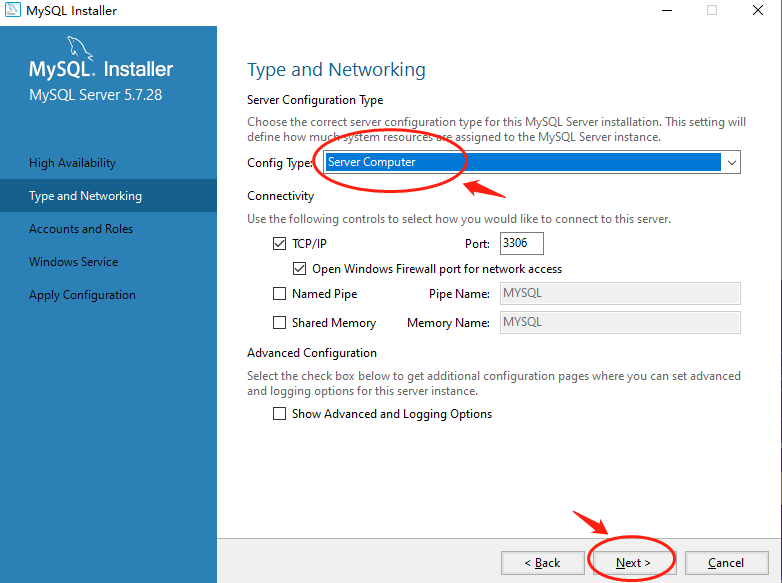The image size is (782, 583).
Task: Uncheck the TCP/IP checkbox
Action: [x=279, y=243]
